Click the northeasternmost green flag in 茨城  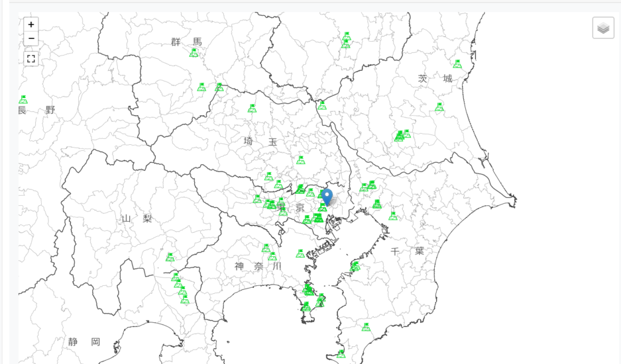pos(457,64)
